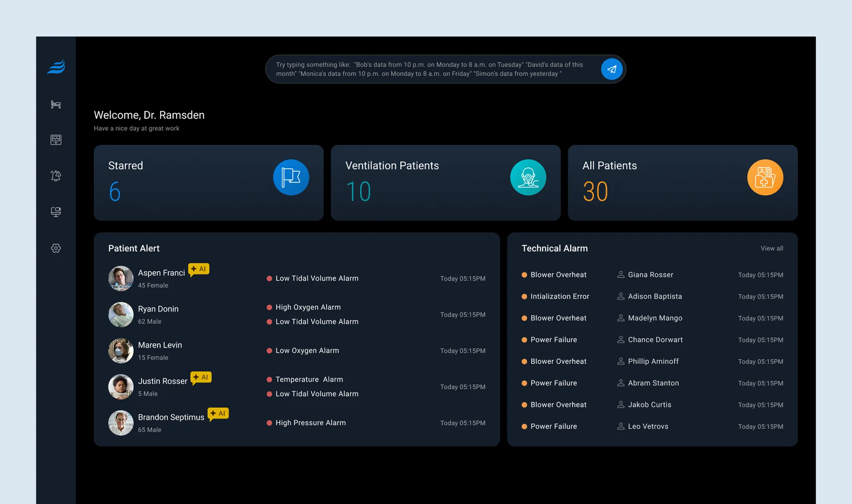Open the patient beds page in sidebar

point(55,104)
